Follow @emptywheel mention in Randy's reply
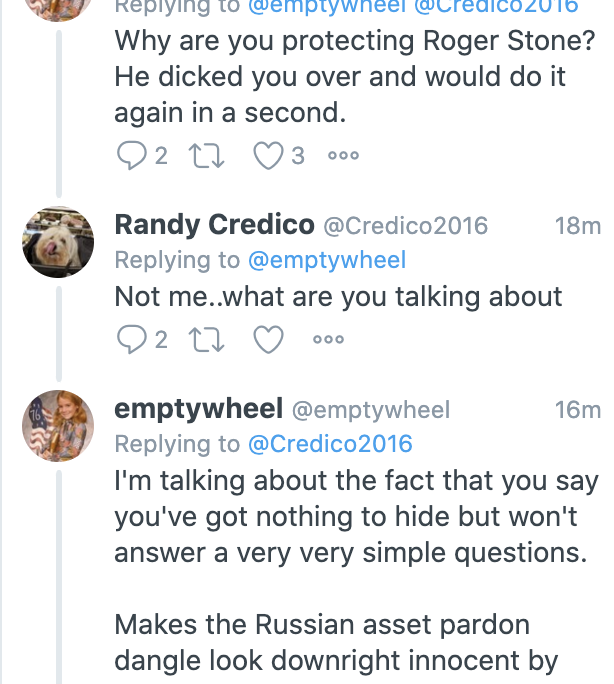The width and height of the screenshot is (614, 684). pyautogui.click(x=326, y=261)
